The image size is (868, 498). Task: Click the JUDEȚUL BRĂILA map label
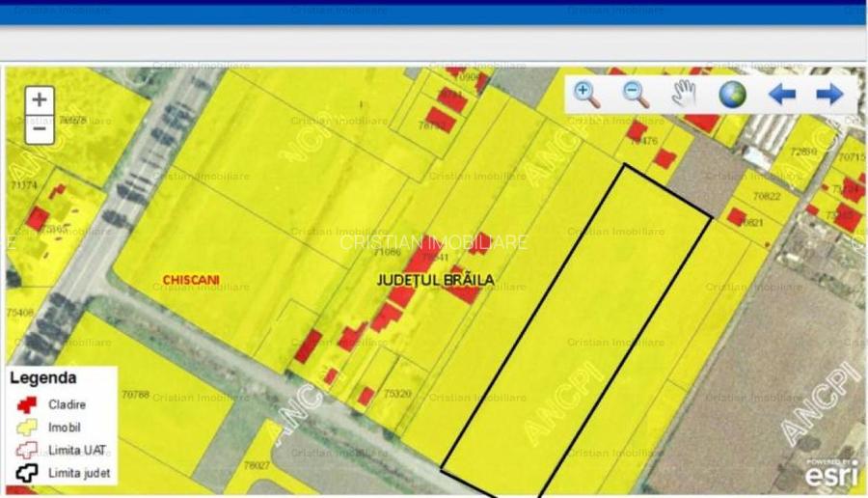(435, 280)
